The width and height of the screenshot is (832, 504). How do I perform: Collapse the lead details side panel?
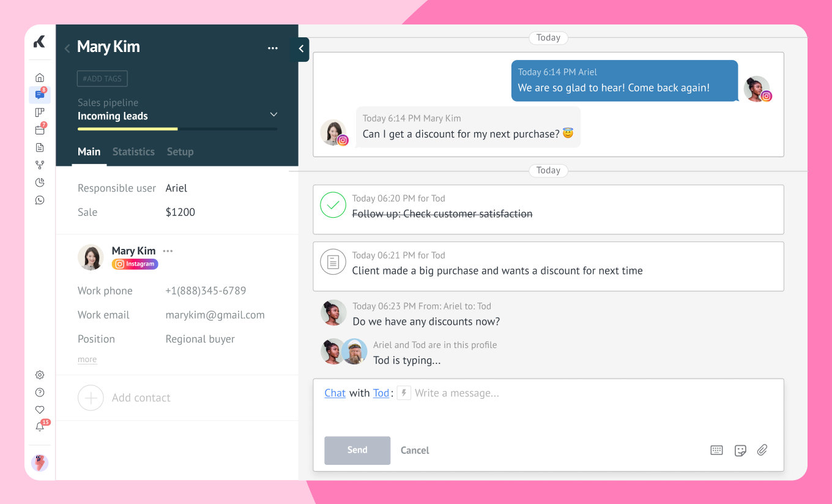(301, 49)
